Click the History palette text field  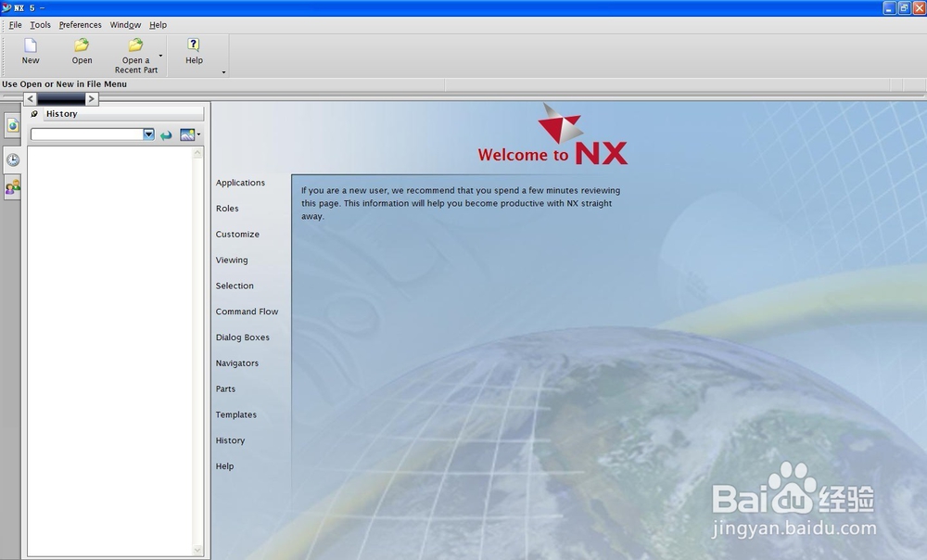87,134
